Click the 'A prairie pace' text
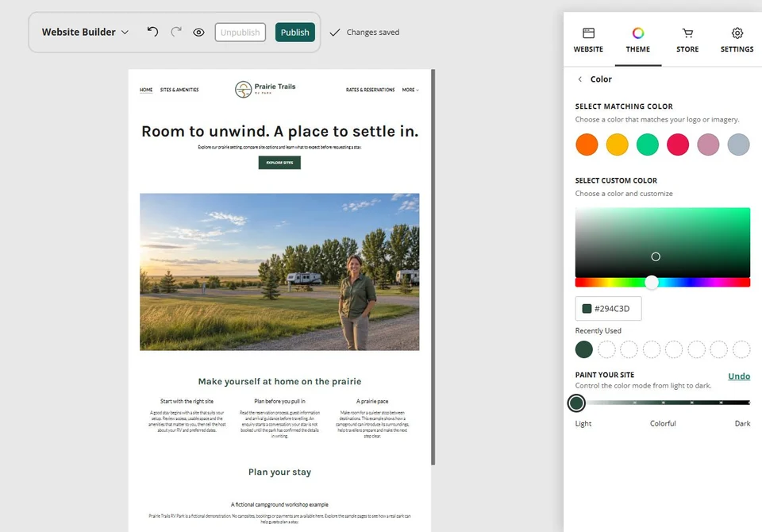The image size is (762, 532). click(x=372, y=401)
